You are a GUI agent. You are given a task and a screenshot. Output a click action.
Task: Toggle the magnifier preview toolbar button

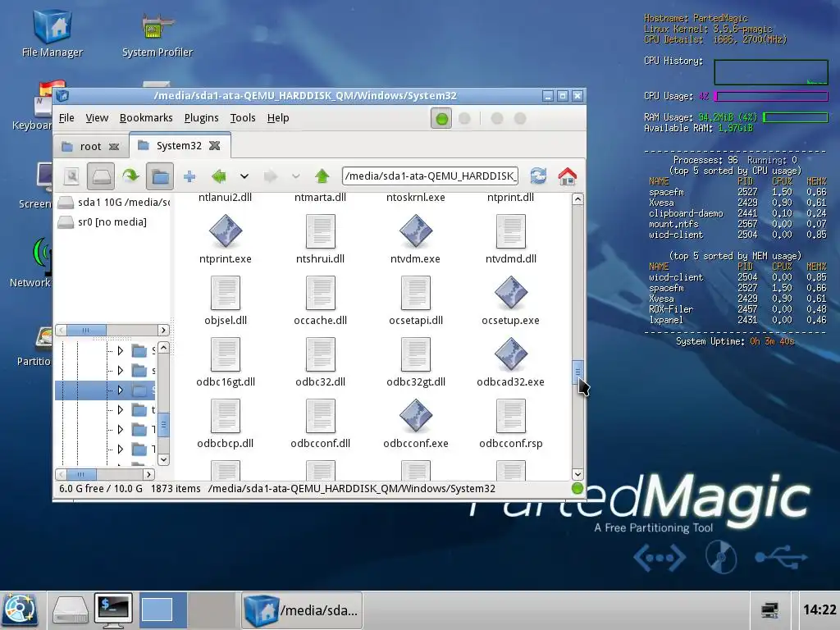[71, 176]
